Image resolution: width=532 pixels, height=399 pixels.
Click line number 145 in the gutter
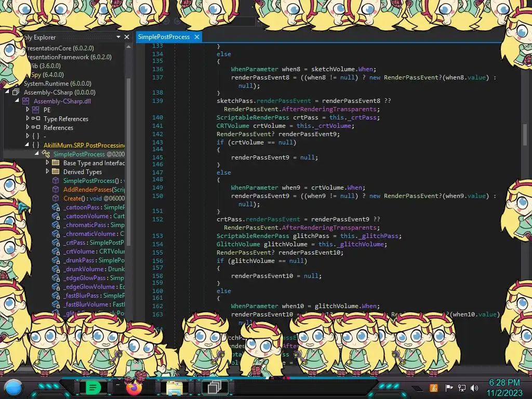pos(157,157)
